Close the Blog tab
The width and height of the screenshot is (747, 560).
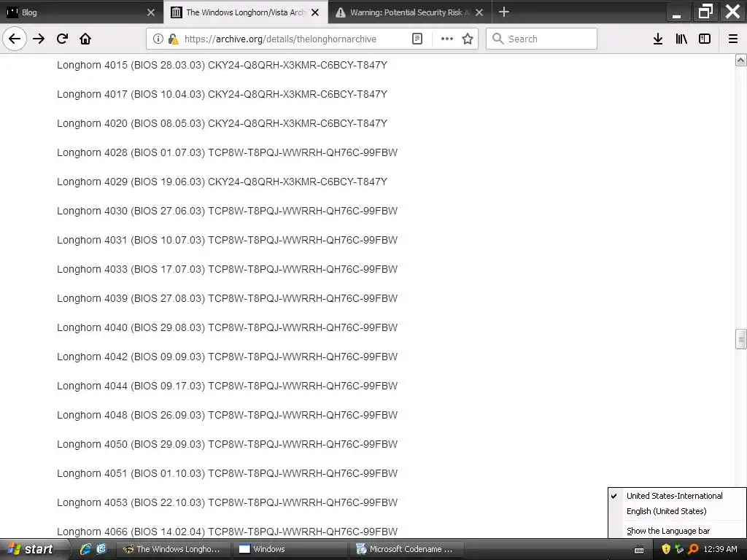pos(151,12)
